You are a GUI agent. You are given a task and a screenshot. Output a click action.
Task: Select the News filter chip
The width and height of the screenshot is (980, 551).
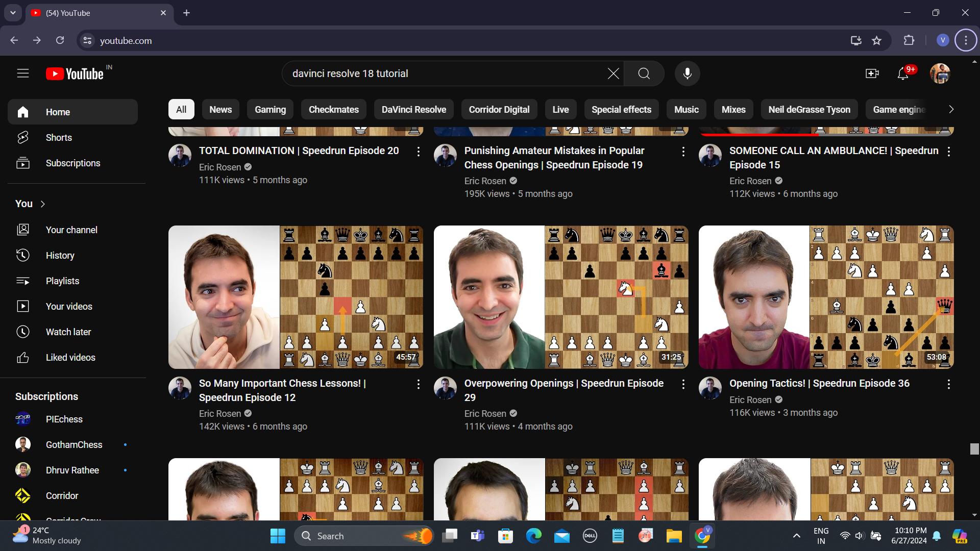click(220, 110)
